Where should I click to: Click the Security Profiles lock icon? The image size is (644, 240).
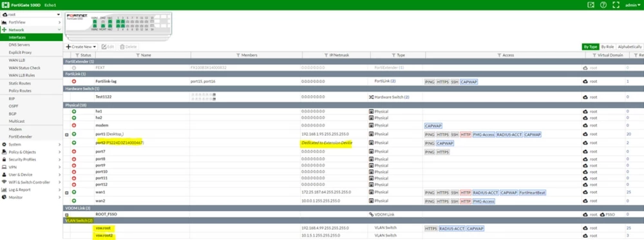(x=5, y=160)
